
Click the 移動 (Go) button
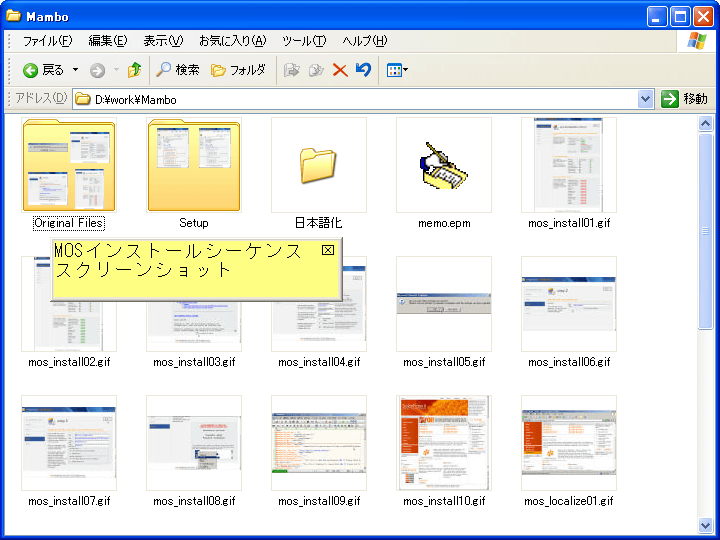pos(685,99)
